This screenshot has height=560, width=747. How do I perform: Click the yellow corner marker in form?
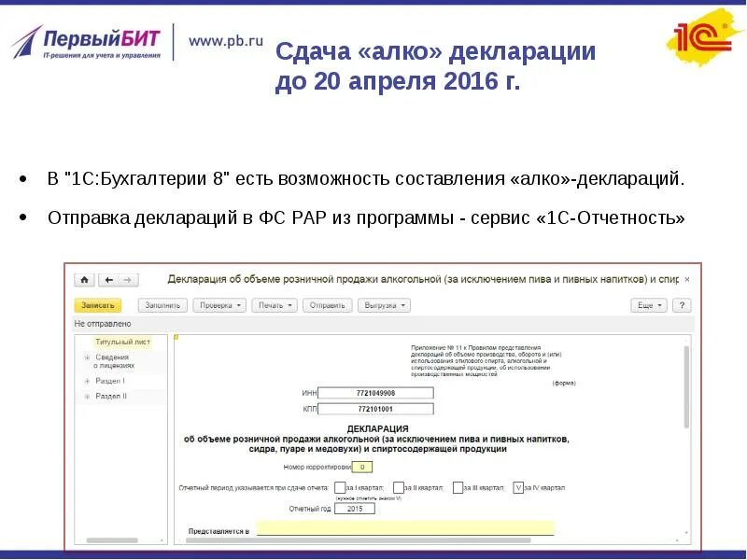pos(176,337)
